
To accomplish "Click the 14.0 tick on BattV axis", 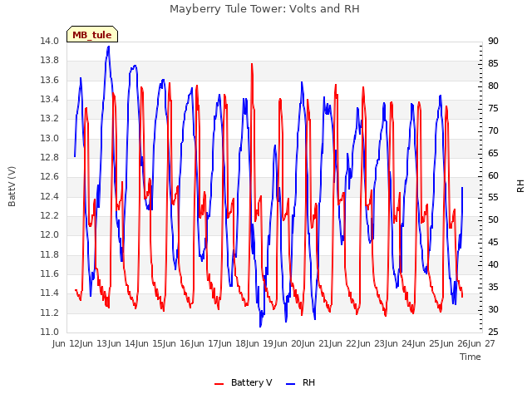I will (x=50, y=41).
